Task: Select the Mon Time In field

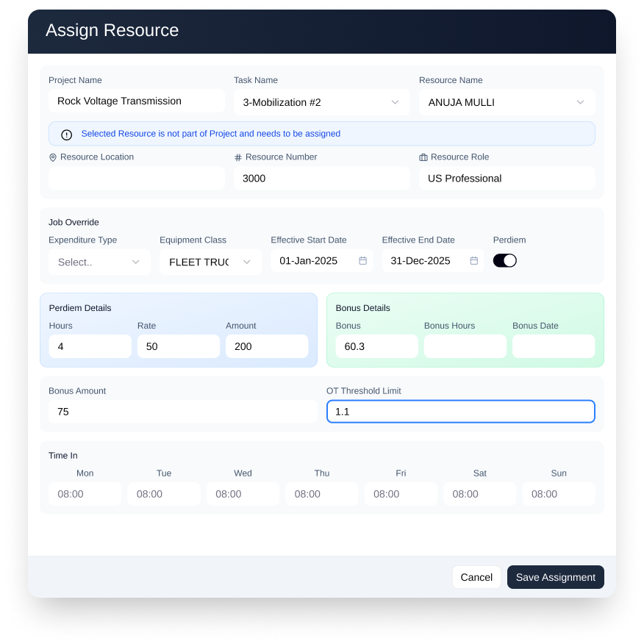Action: 85,494
